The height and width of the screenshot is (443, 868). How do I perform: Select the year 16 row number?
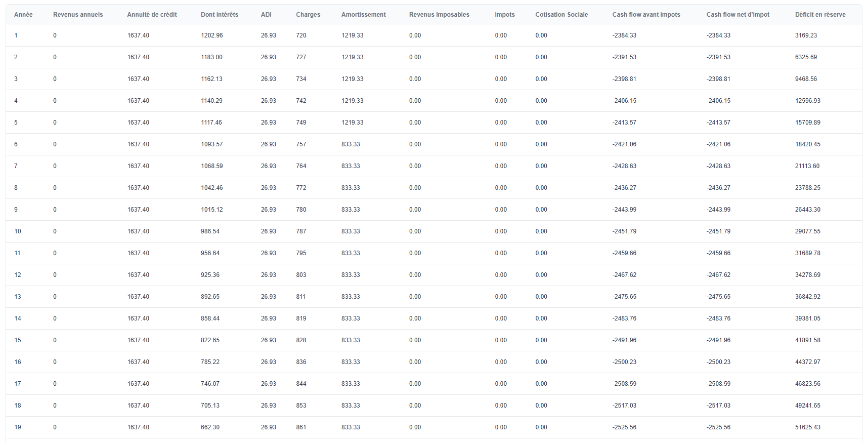(x=18, y=362)
